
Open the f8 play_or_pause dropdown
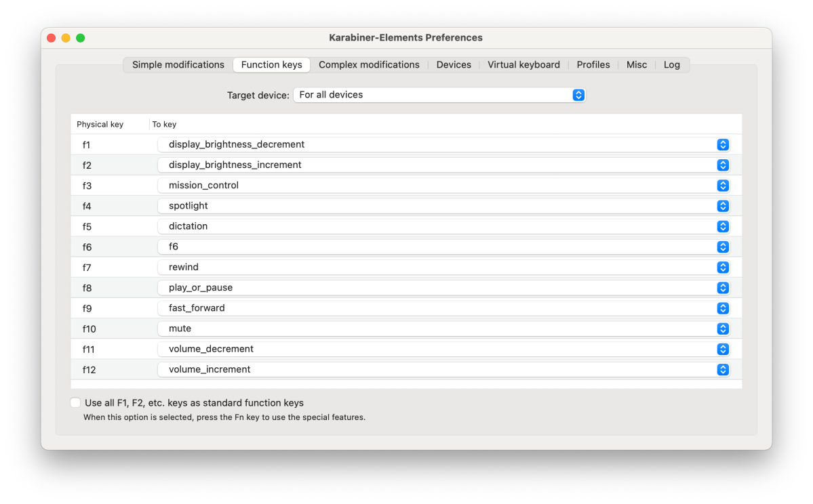(x=444, y=287)
